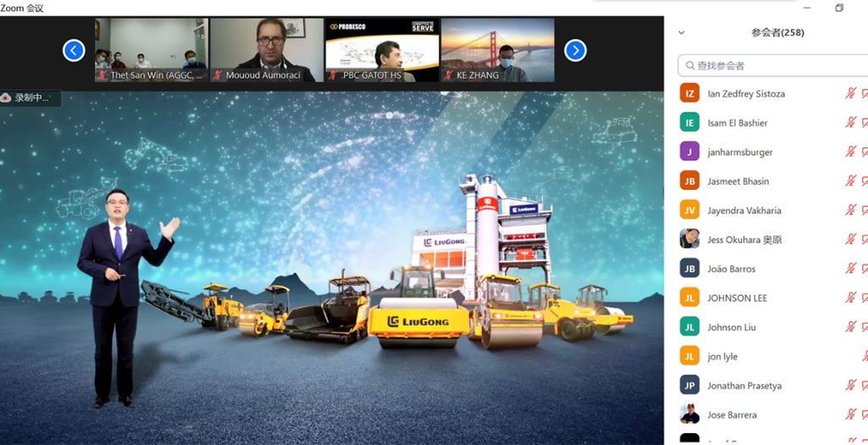
Task: Click Ian Zedfrey Sistoza's IZ avatar
Action: (689, 93)
